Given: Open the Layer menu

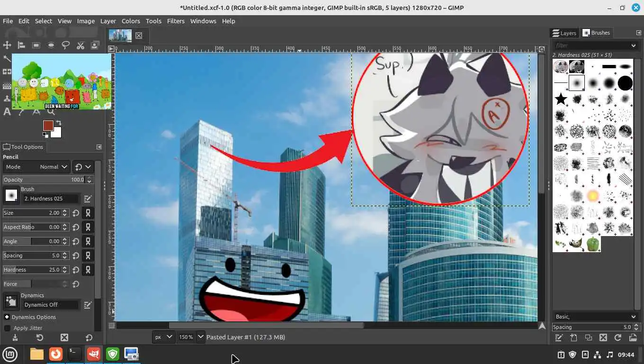Looking at the screenshot, I should (108, 21).
